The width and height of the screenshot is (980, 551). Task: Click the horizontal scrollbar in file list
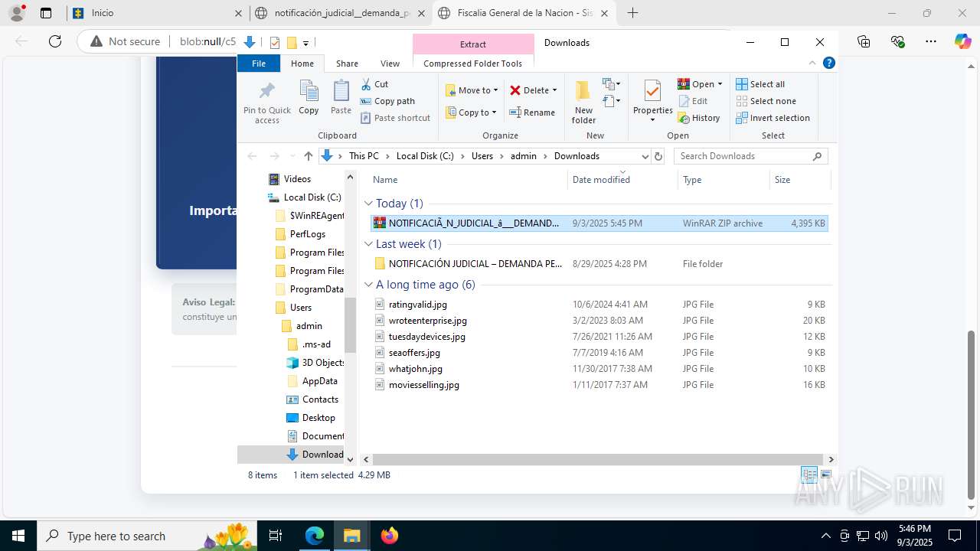598,459
